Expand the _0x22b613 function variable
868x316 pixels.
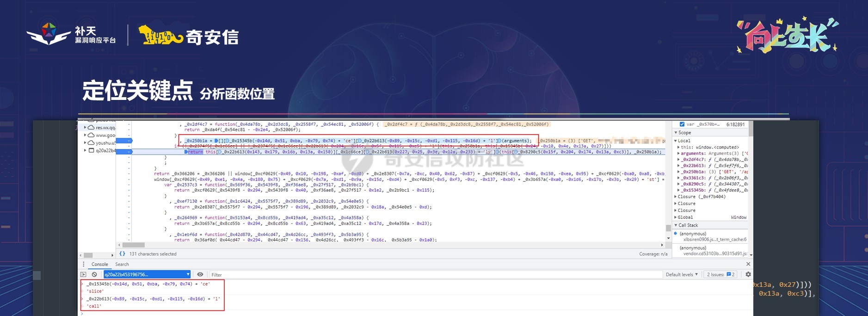click(678, 166)
